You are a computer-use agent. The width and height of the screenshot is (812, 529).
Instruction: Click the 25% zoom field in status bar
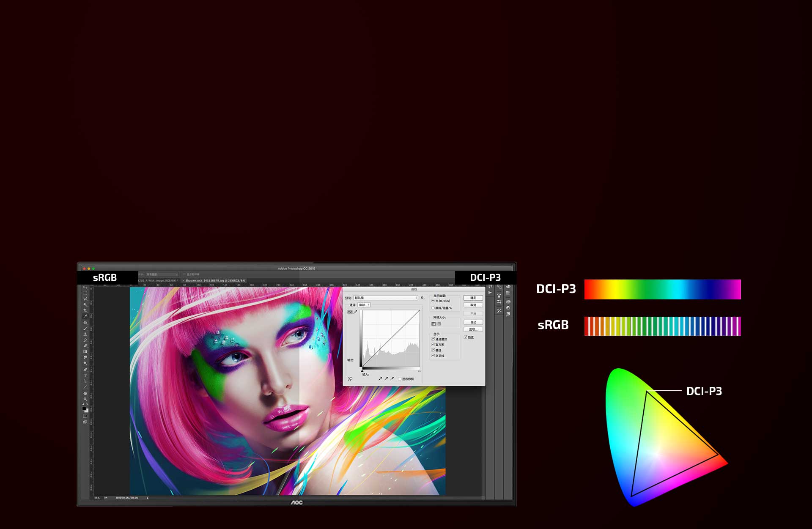(x=97, y=498)
